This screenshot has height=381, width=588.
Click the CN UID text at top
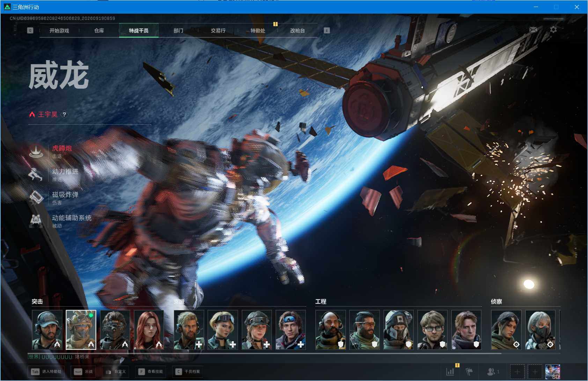point(63,18)
